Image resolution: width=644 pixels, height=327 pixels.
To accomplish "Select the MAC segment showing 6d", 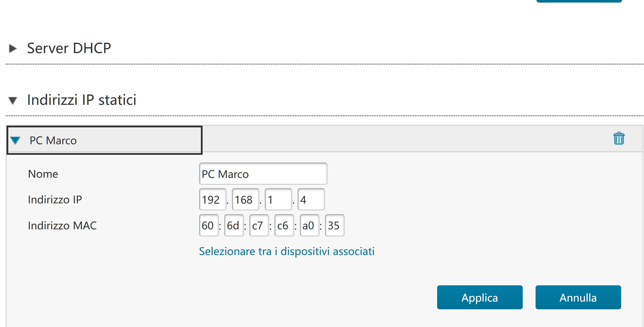I will pyautogui.click(x=234, y=226).
